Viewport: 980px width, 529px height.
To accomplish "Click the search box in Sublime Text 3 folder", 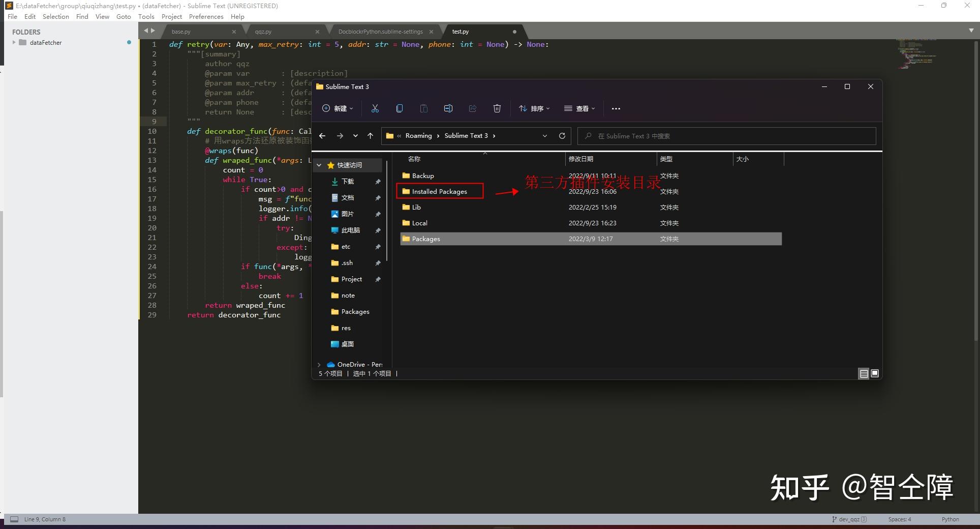I will (727, 136).
